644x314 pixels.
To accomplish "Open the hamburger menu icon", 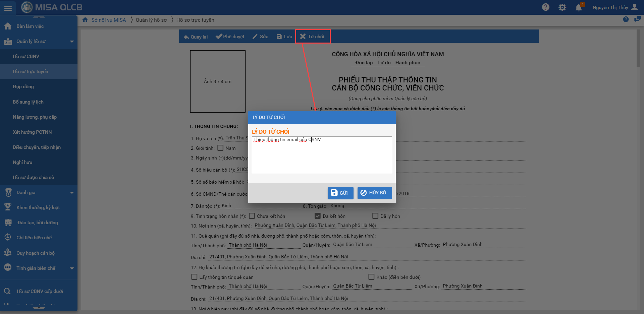I will point(8,8).
